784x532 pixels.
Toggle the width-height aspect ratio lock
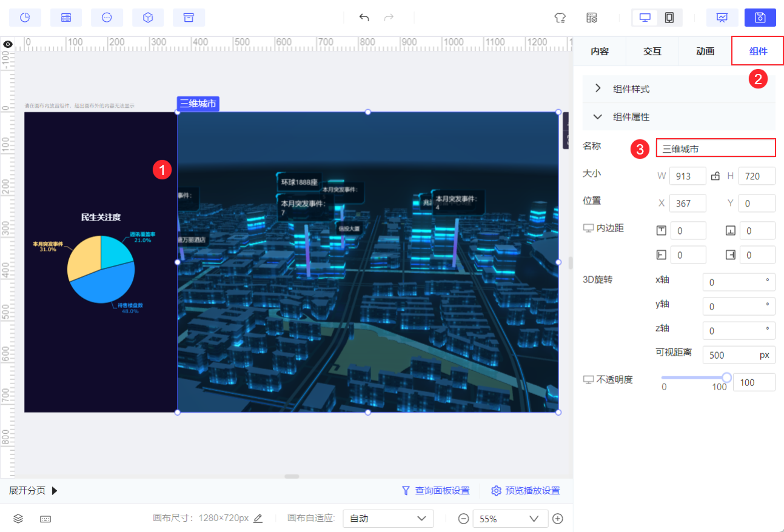pos(715,176)
